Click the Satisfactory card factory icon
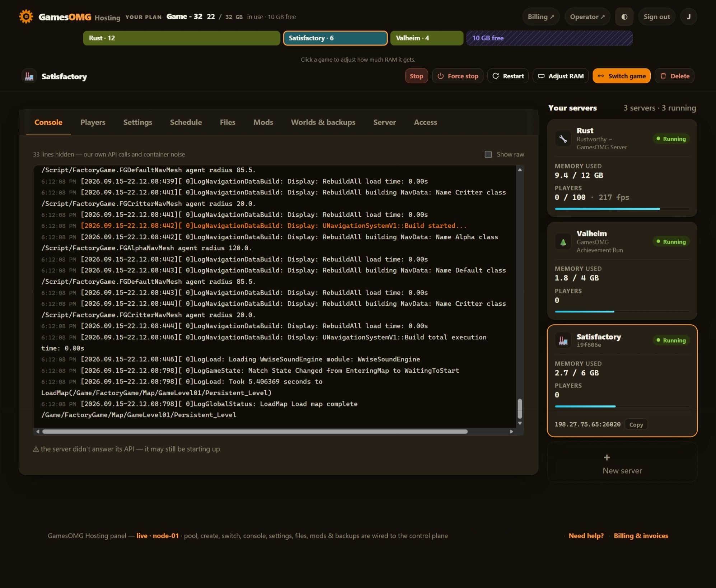The height and width of the screenshot is (588, 716). (563, 340)
